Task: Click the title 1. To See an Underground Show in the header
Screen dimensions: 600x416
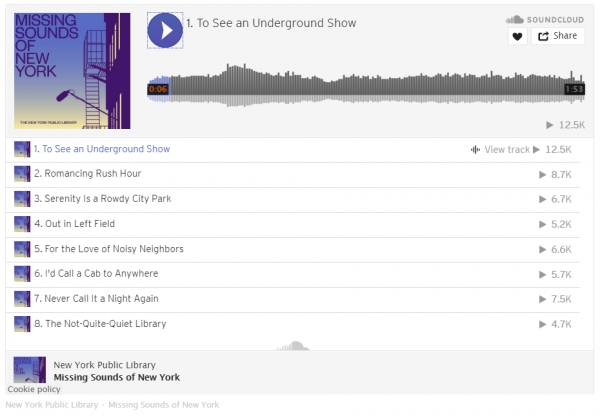Action: click(x=271, y=23)
